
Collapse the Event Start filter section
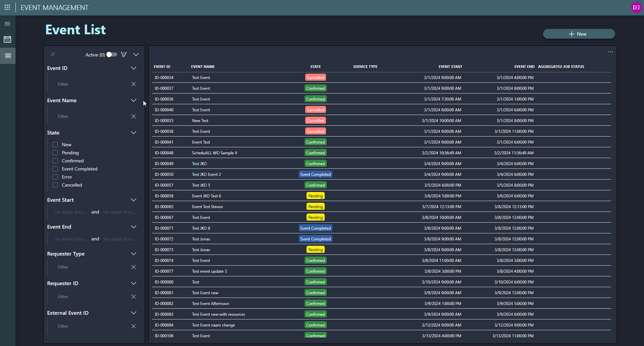(x=134, y=200)
